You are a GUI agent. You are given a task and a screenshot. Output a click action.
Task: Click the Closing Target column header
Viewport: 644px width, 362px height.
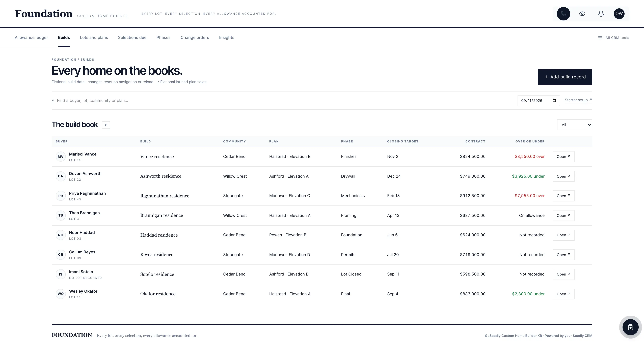[x=403, y=141]
